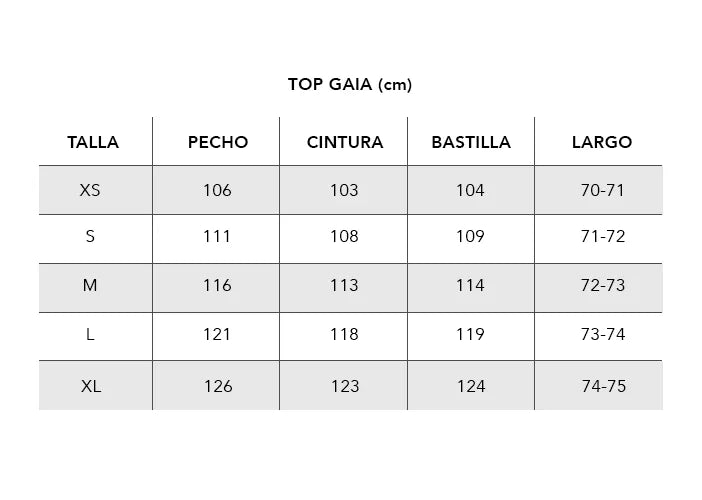Select the 109 bastilla value
The width and height of the screenshot is (702, 500).
click(x=470, y=237)
